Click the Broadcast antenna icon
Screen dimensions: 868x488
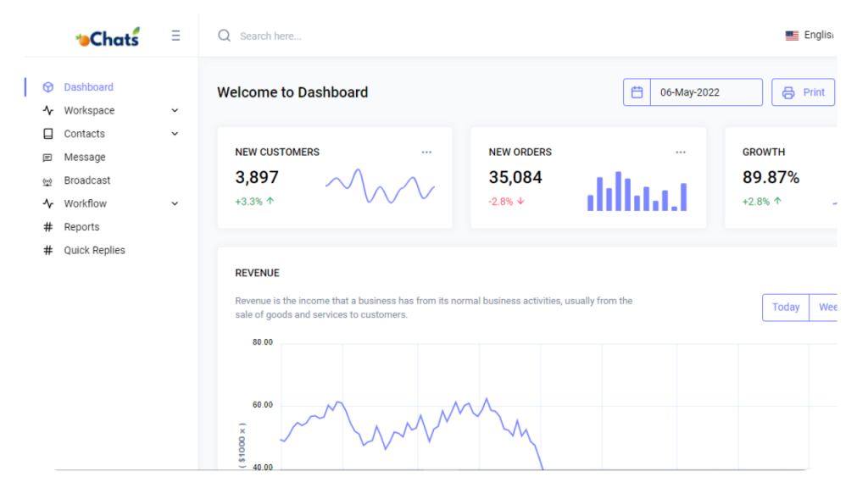tap(47, 181)
